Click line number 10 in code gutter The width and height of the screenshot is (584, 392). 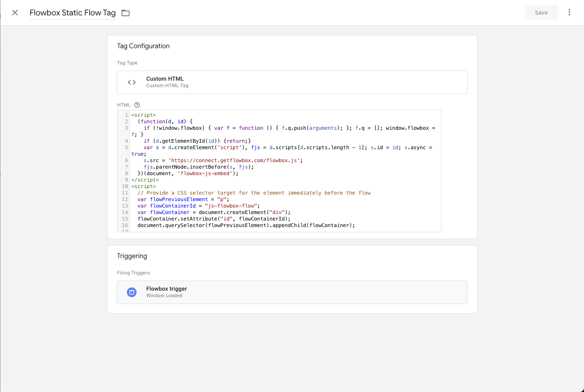(x=125, y=186)
